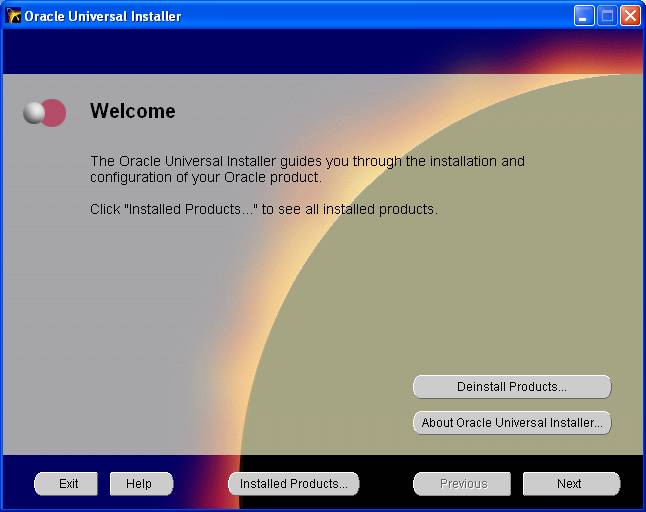Click the Oracle installer title bar icon
This screenshot has width=646, height=512.
click(14, 16)
